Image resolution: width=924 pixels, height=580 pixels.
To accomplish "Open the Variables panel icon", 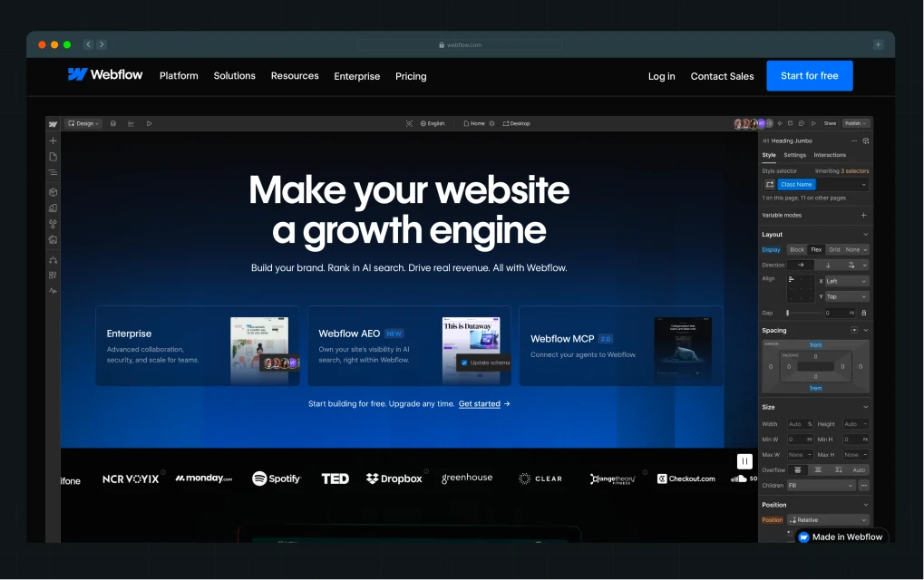I will tap(53, 208).
